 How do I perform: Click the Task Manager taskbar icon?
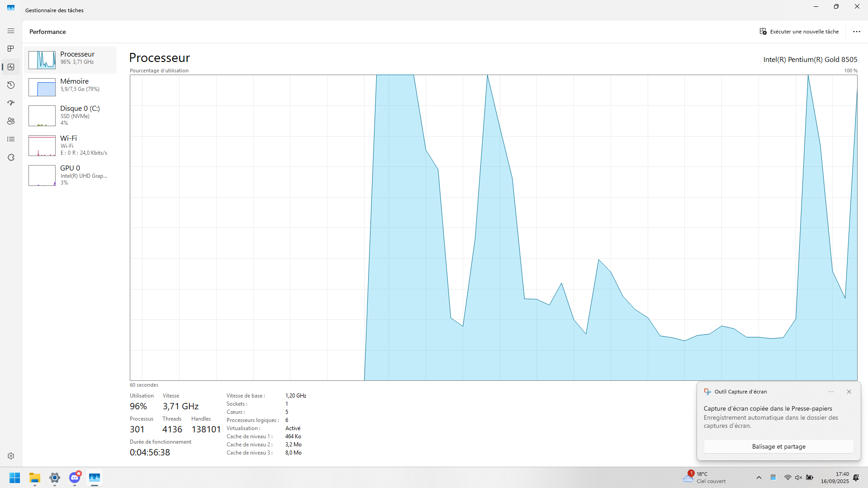point(95,478)
